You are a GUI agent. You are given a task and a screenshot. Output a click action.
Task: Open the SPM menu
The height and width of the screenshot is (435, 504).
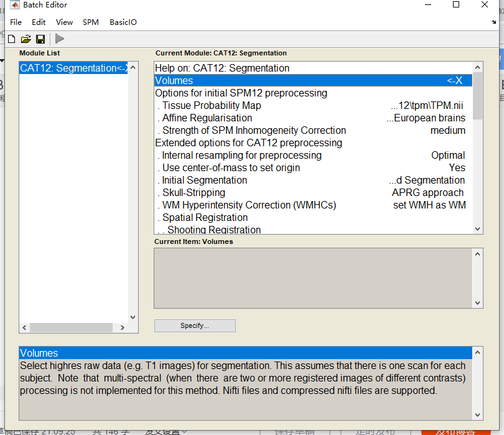coord(91,22)
